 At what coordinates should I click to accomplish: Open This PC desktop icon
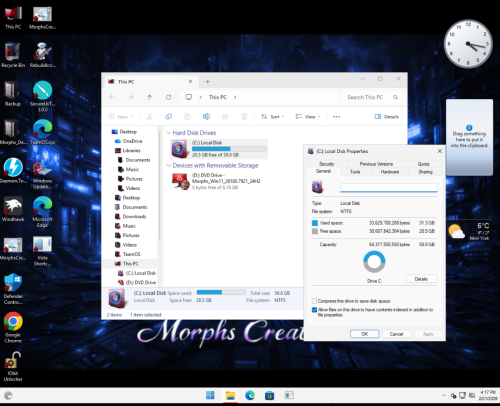click(x=13, y=17)
